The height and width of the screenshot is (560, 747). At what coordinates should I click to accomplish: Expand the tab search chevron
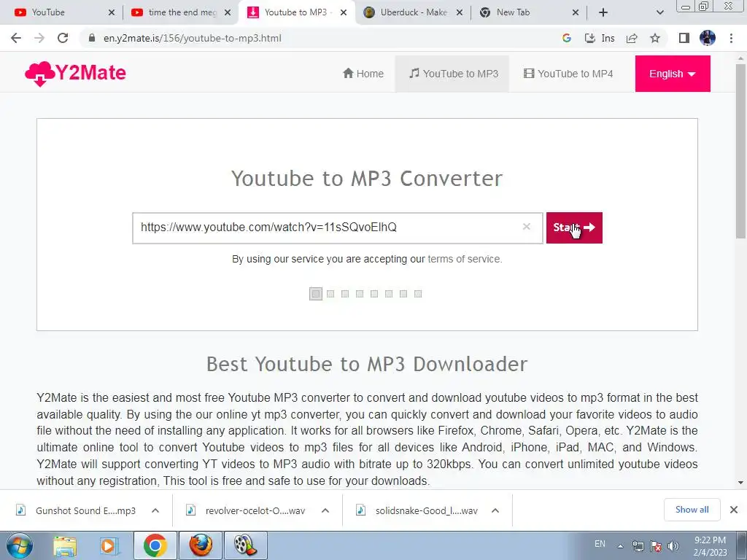pos(659,12)
